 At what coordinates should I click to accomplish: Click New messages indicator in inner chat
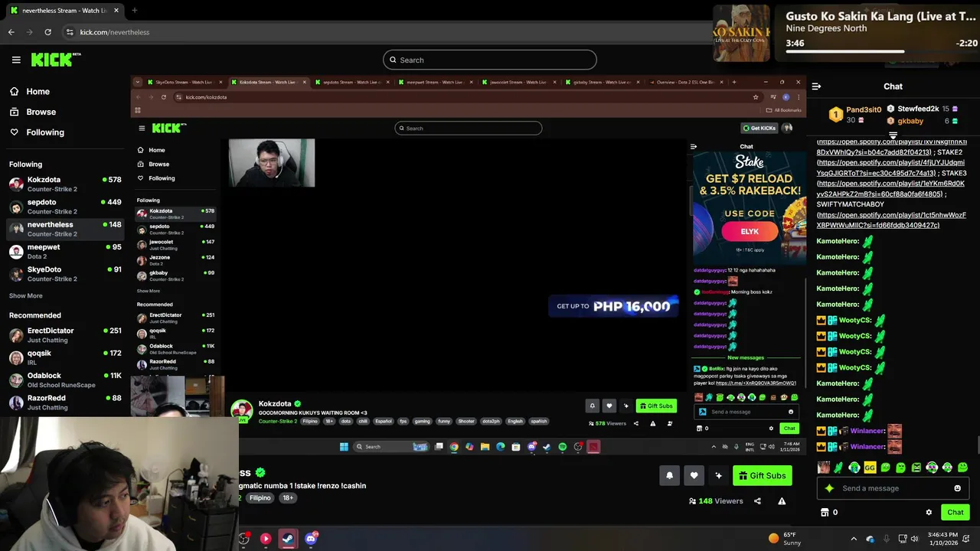745,357
